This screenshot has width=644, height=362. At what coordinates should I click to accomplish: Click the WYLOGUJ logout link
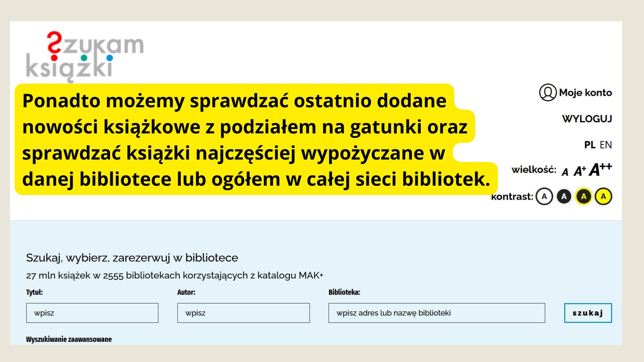587,119
